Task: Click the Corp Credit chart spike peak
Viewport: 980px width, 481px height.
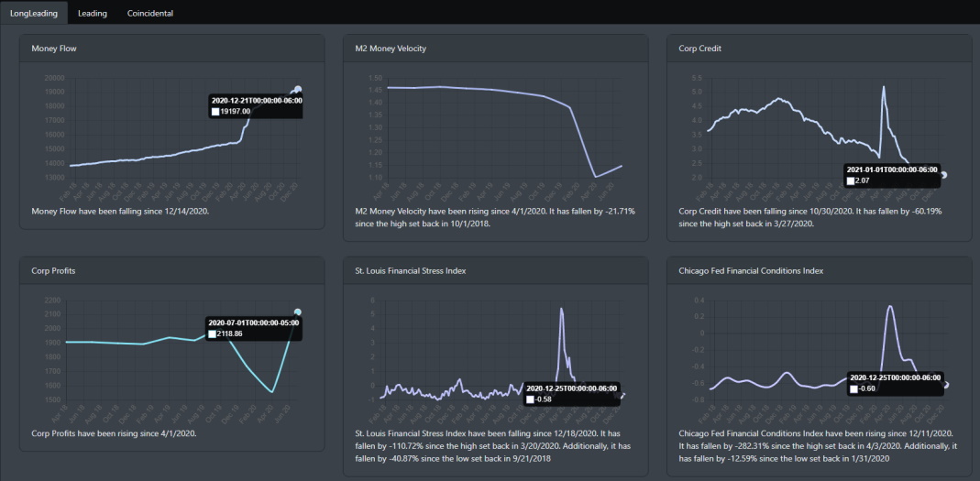Action: pyautogui.click(x=883, y=87)
